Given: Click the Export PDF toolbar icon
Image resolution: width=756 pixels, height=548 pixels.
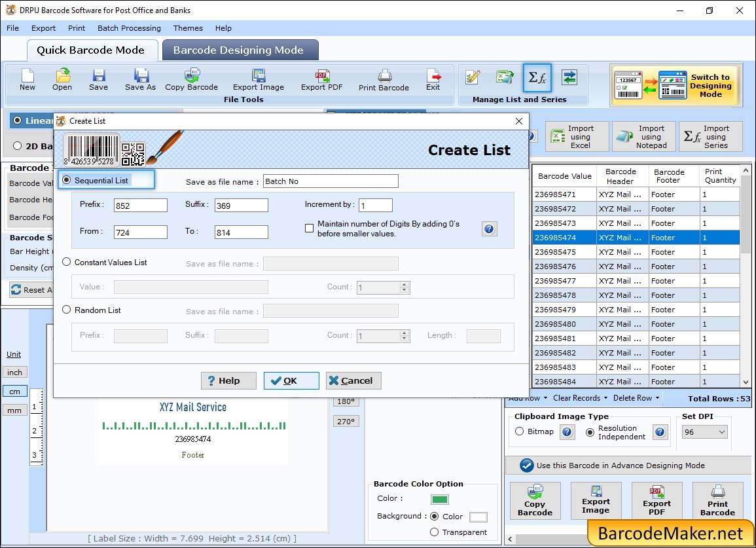Looking at the screenshot, I should [x=321, y=79].
